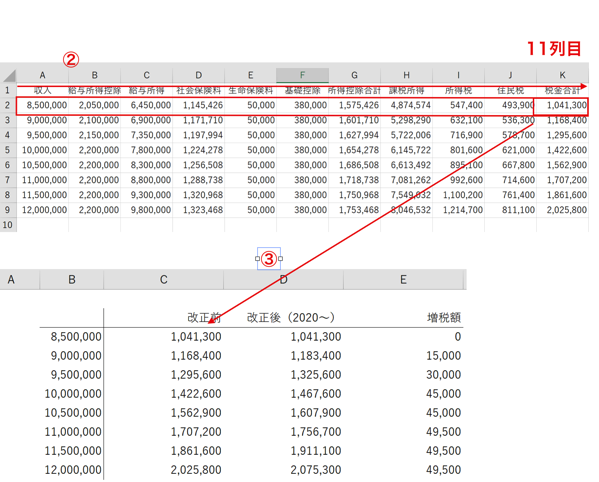Screen dimensions: 599x482
Task: Select cell with value 6,145,722
Action: tap(406, 150)
